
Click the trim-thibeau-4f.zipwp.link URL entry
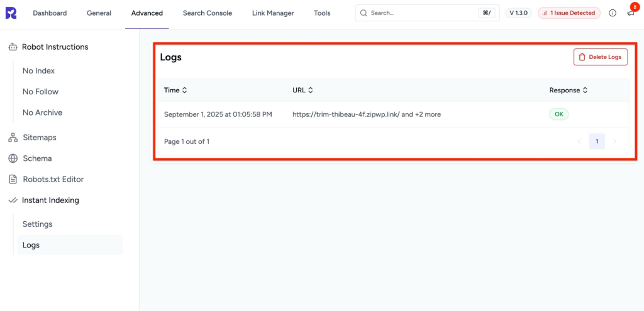click(367, 114)
